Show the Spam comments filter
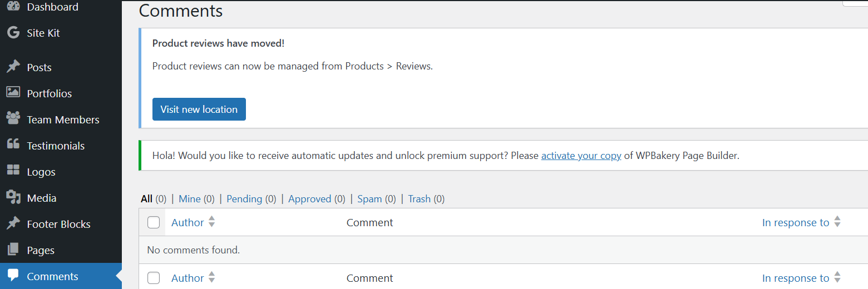The image size is (868, 289). [x=369, y=199]
